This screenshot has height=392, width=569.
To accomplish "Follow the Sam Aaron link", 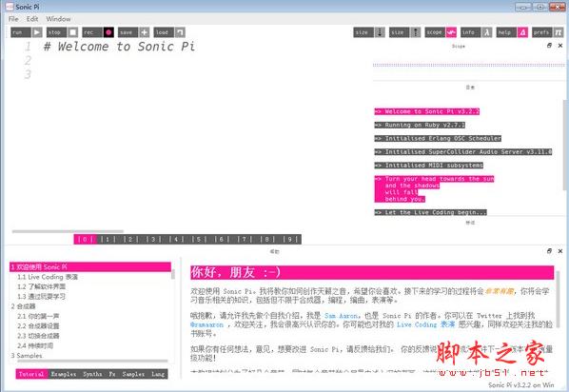I will tap(341, 316).
